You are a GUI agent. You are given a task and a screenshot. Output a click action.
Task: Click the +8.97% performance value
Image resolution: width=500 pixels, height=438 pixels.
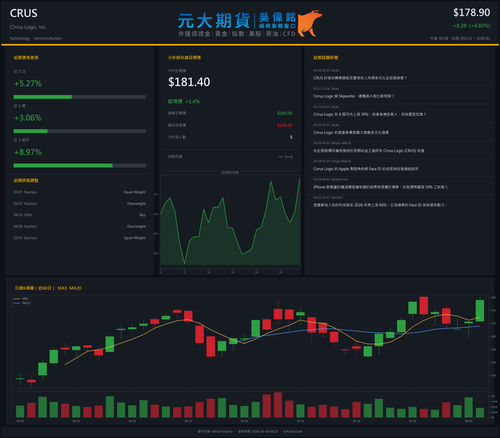[28, 152]
